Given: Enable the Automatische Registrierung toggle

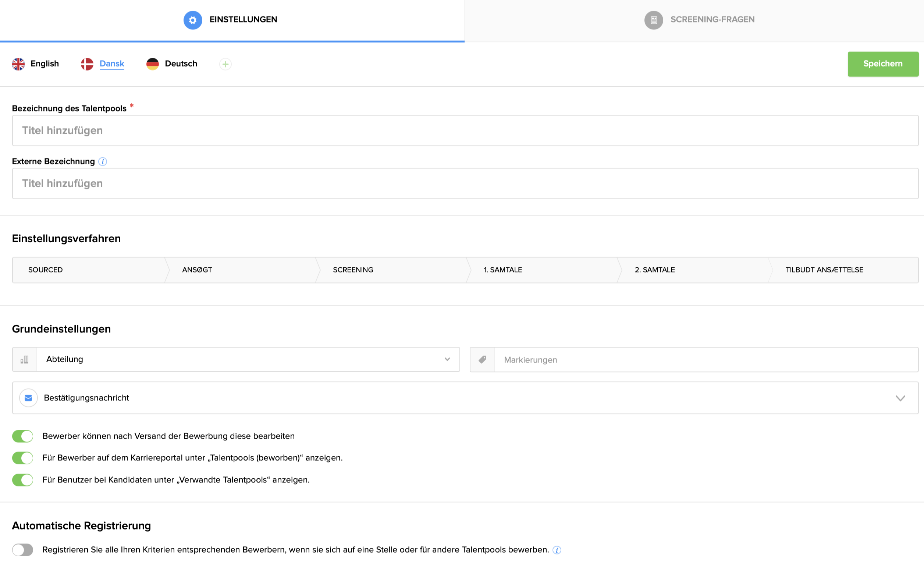Looking at the screenshot, I should [x=22, y=550].
